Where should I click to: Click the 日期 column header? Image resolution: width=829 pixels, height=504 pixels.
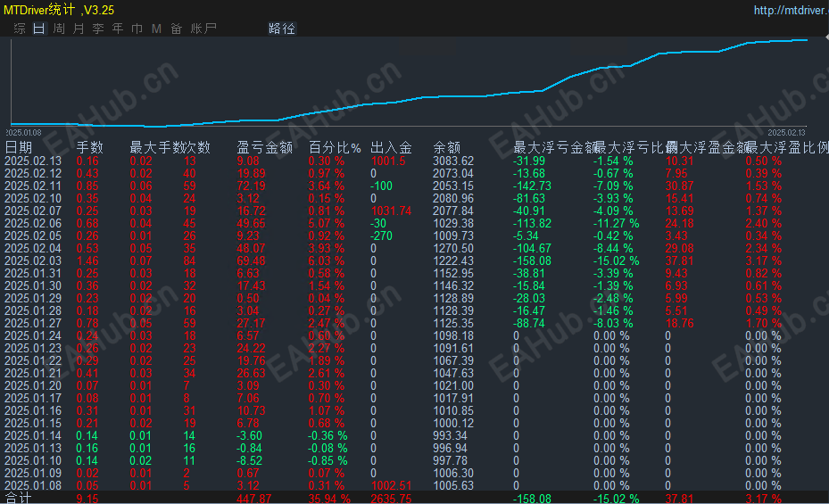click(x=19, y=147)
